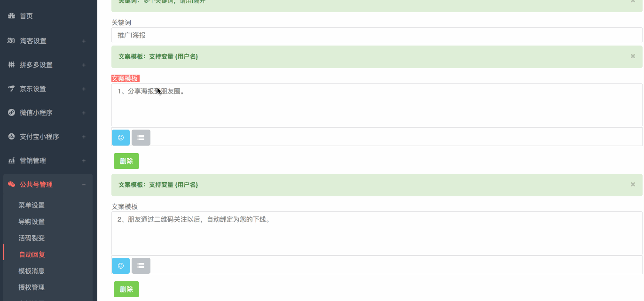Image resolution: width=644 pixels, height=301 pixels.
Task: Click the second 文案模板 label
Action: [x=125, y=207]
